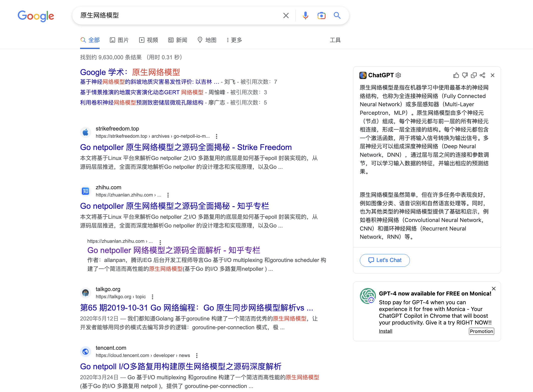Click the voice search microphone icon
Screen dimensions: 533x392
(305, 15)
